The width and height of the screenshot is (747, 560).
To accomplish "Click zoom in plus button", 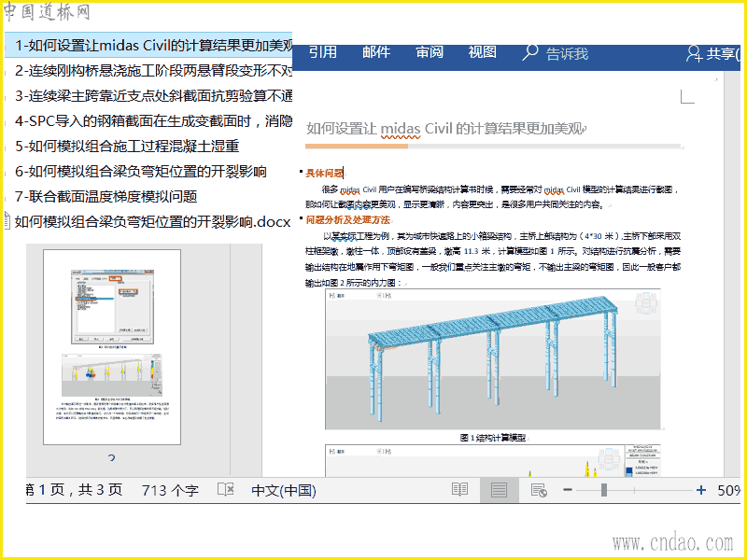I will click(701, 489).
